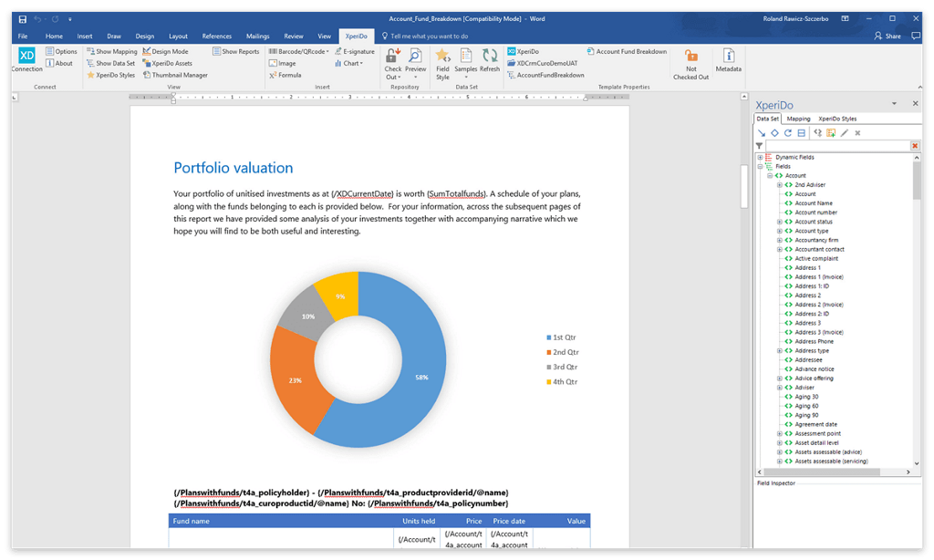Viewport: 934px width, 560px height.
Task: Switch to the Review ribbon tab
Action: coord(293,36)
